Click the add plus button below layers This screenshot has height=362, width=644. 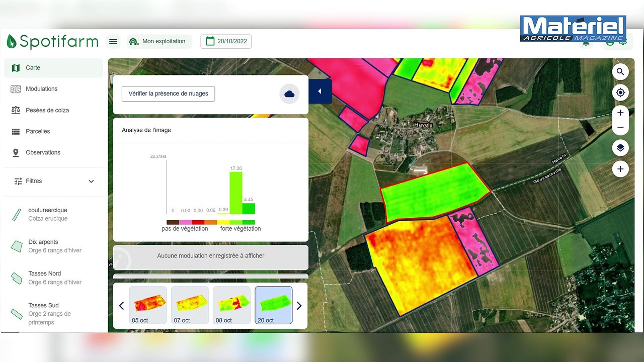(x=620, y=169)
